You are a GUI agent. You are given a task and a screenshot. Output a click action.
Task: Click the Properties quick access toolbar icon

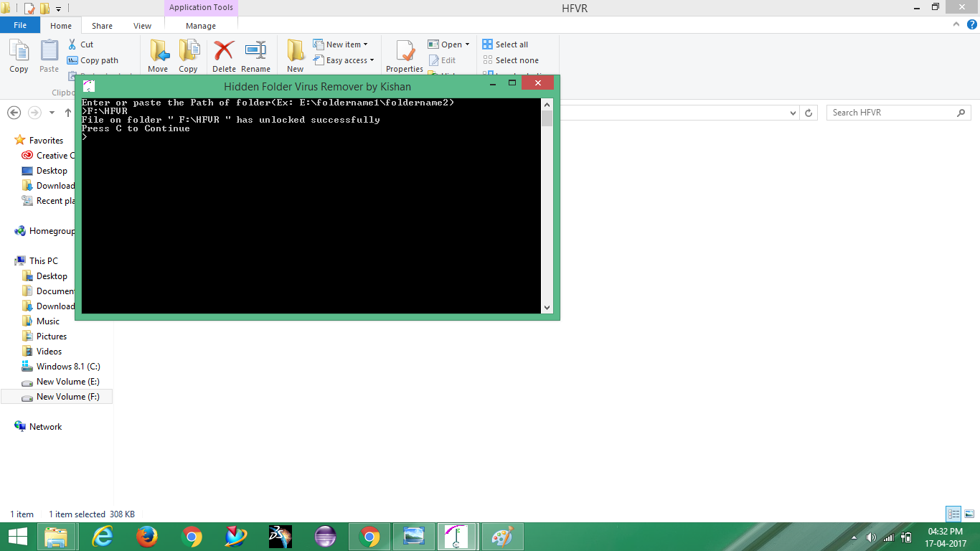[29, 9]
